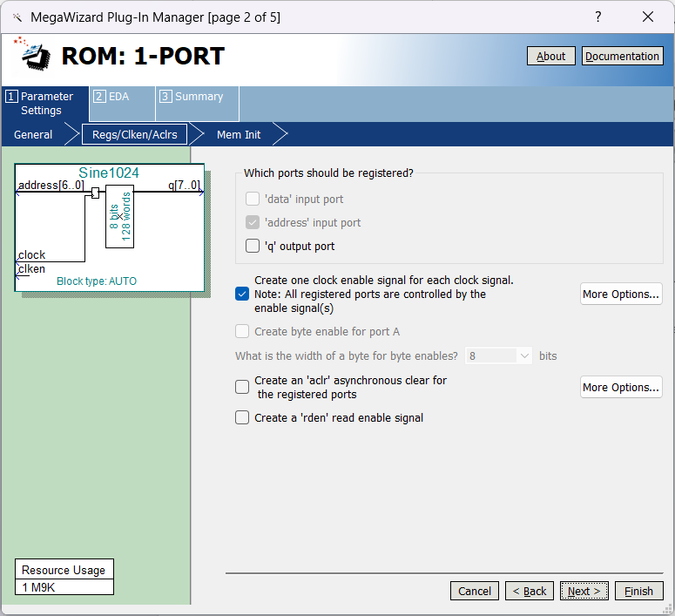Click the clken port label in diagram
The width and height of the screenshot is (675, 616).
(31, 269)
